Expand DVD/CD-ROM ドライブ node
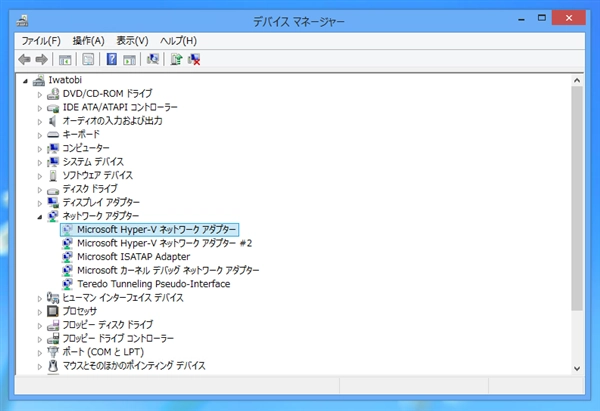600x411 pixels. point(39,94)
